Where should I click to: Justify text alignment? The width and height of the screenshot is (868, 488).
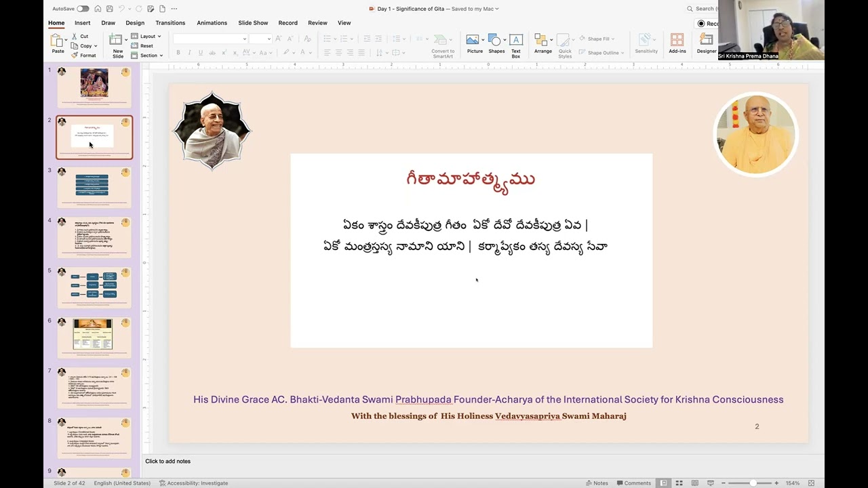tap(361, 52)
